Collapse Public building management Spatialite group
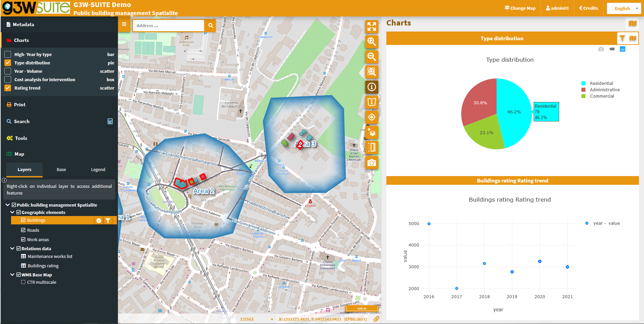 7,205
